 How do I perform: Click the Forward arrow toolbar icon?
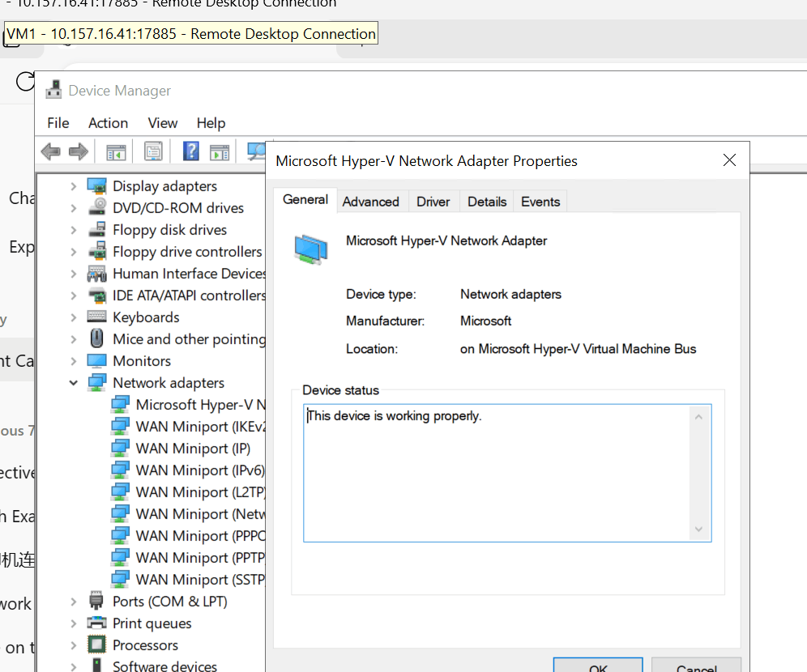point(79,151)
